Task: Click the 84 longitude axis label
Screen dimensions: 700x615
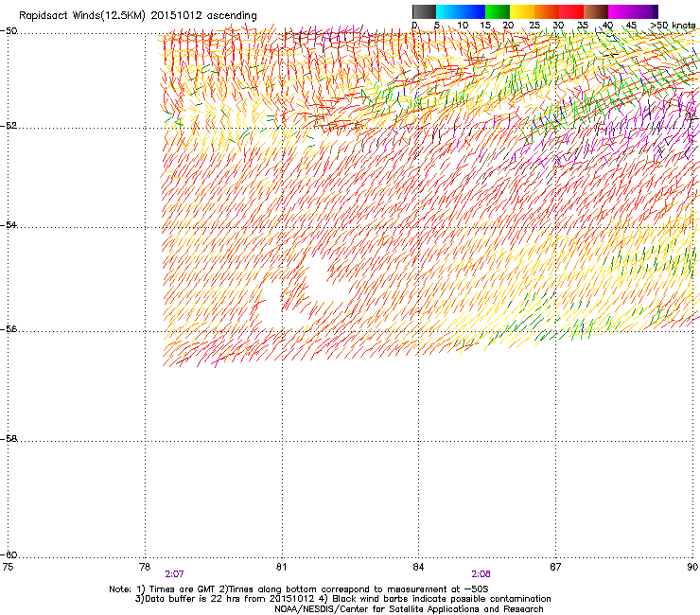Action: pos(418,567)
